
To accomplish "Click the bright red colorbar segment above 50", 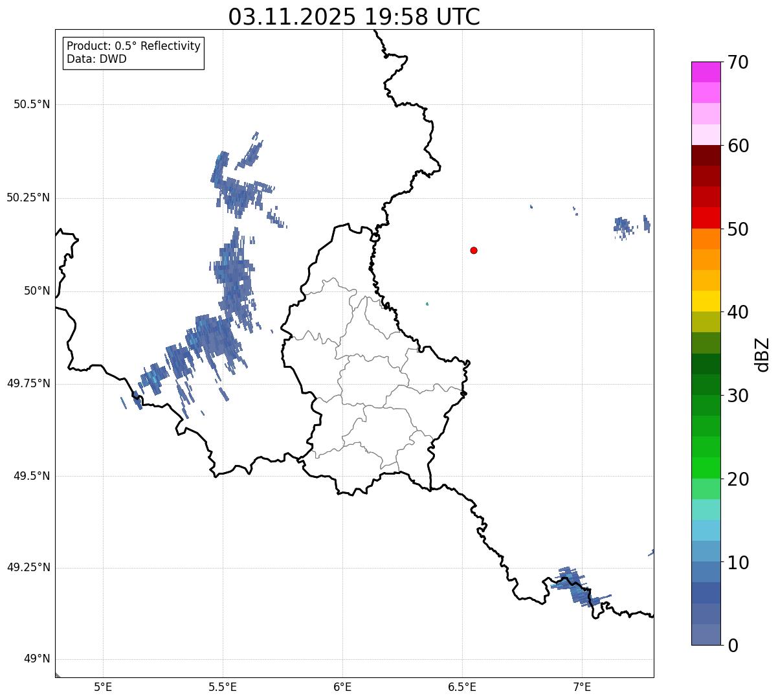I will 706,218.
